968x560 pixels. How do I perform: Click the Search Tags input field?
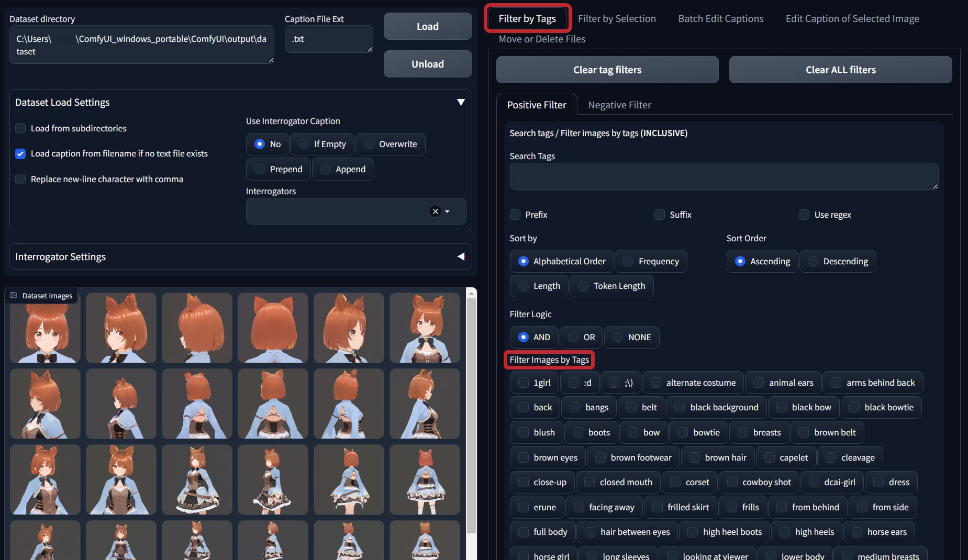tap(724, 176)
